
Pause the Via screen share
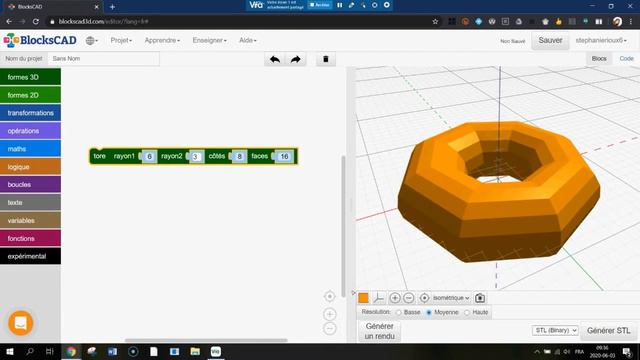pyautogui.click(x=340, y=5)
